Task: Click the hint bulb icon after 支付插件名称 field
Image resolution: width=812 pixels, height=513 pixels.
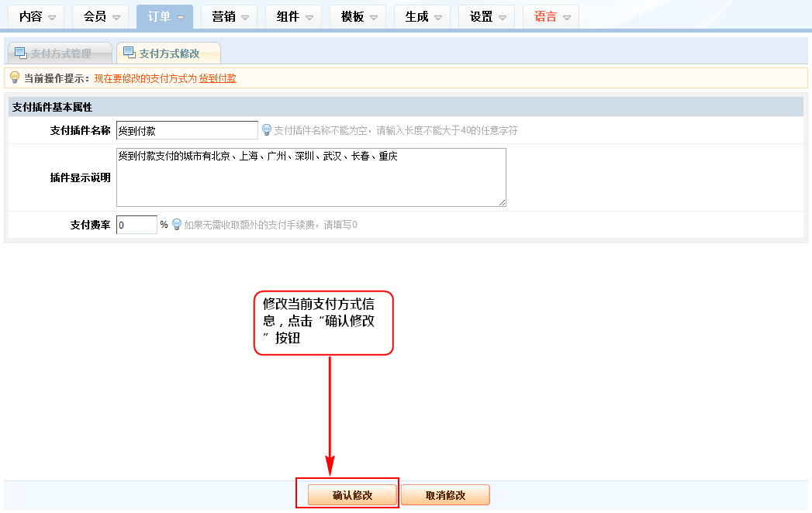Action: [x=267, y=130]
